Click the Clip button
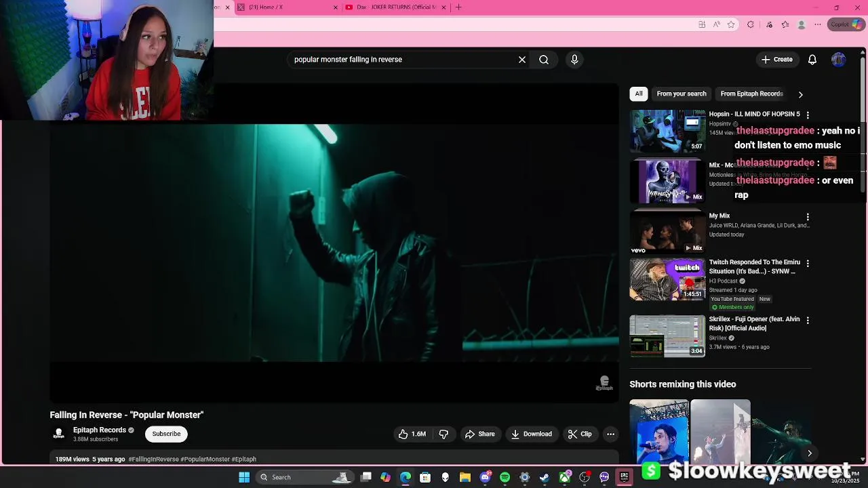This screenshot has width=868, height=488. point(580,434)
